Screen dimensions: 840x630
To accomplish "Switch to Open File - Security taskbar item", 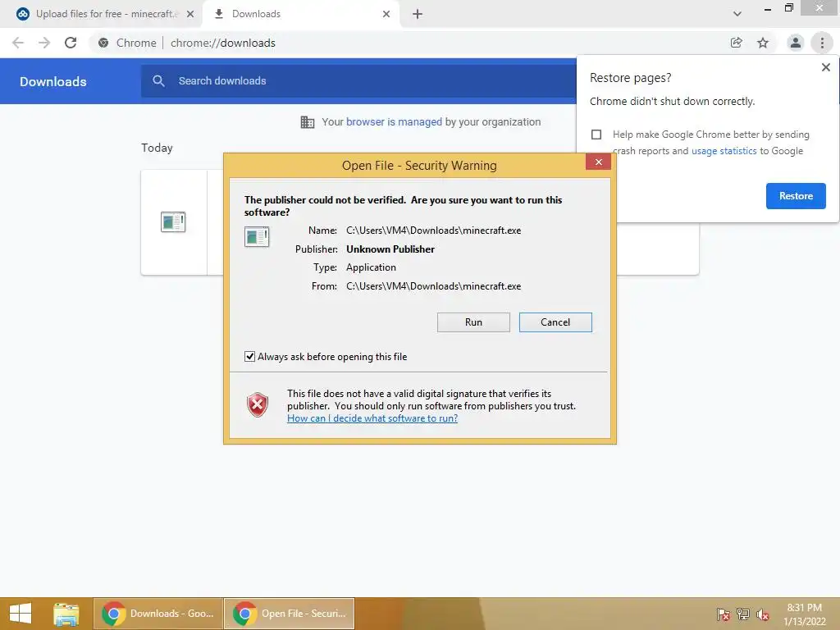I will coord(290,614).
